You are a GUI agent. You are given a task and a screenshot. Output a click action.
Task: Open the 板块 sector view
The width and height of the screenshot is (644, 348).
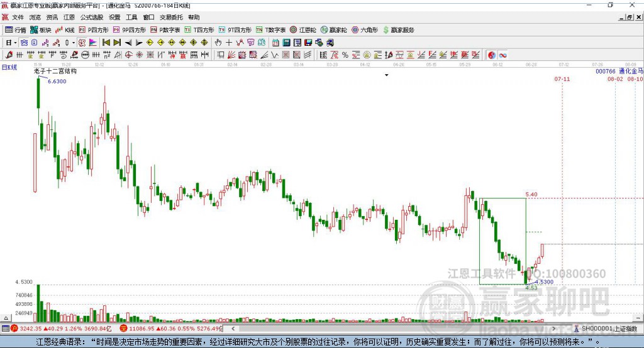point(41,30)
